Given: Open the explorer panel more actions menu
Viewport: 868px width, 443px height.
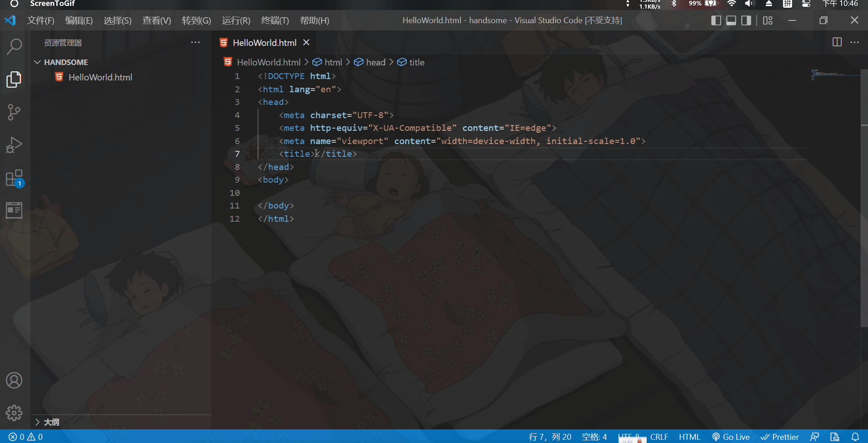Looking at the screenshot, I should coord(195,42).
